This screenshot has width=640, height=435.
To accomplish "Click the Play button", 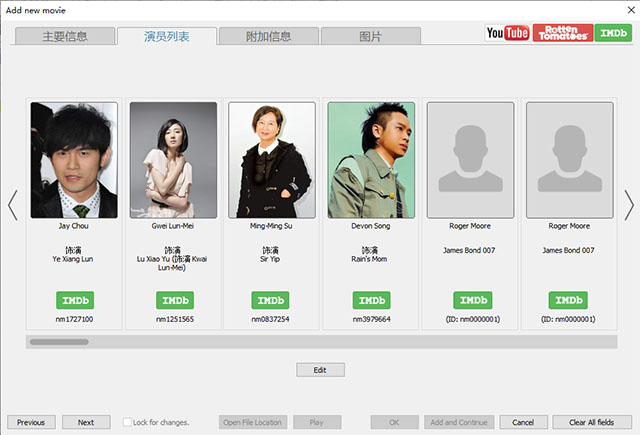I will coord(317,422).
